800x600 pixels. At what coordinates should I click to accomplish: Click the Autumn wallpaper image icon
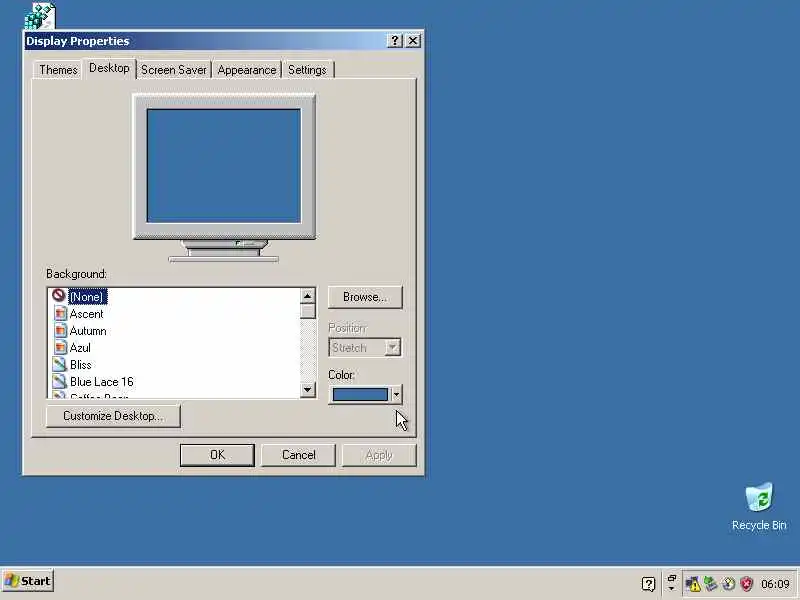click(x=60, y=331)
